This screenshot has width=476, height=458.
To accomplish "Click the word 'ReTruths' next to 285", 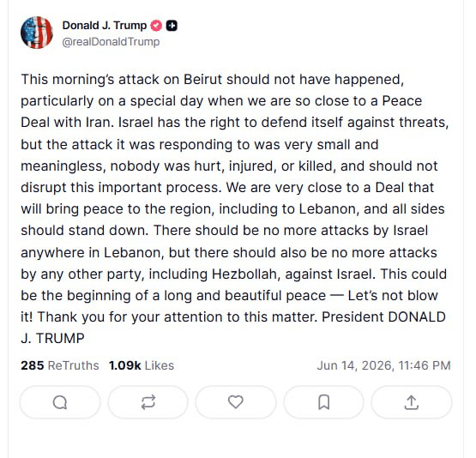I will tap(74, 365).
